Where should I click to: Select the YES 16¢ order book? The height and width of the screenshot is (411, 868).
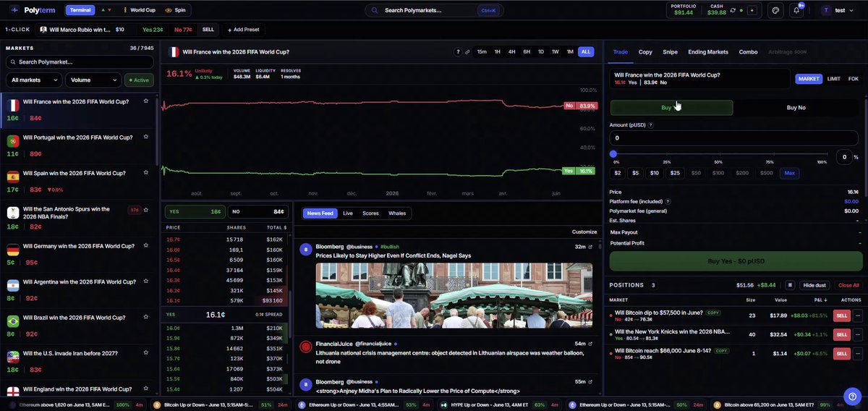coord(194,212)
